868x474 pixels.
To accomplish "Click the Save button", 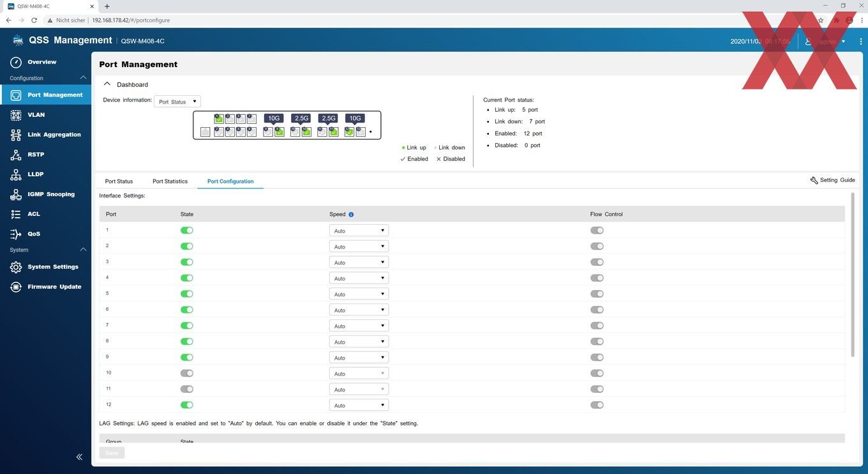I will [112, 453].
